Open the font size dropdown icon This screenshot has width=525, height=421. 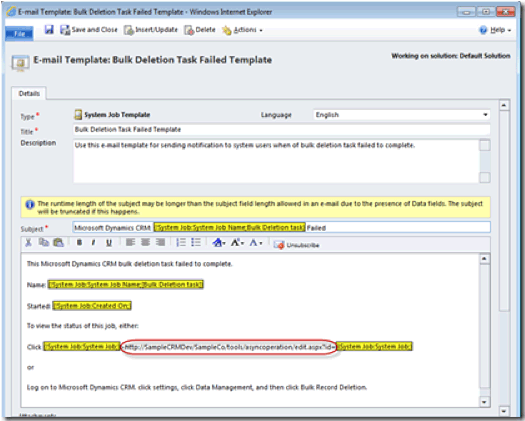[237, 242]
